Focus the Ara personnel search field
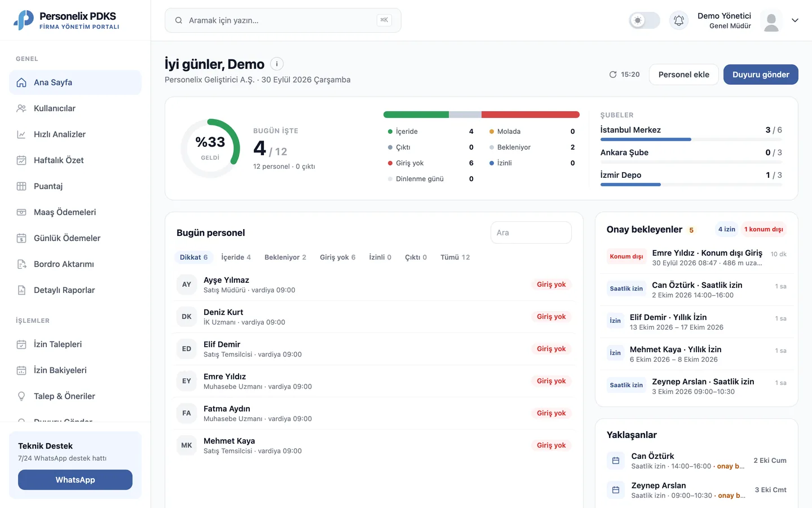This screenshot has height=508, width=812. pos(531,233)
